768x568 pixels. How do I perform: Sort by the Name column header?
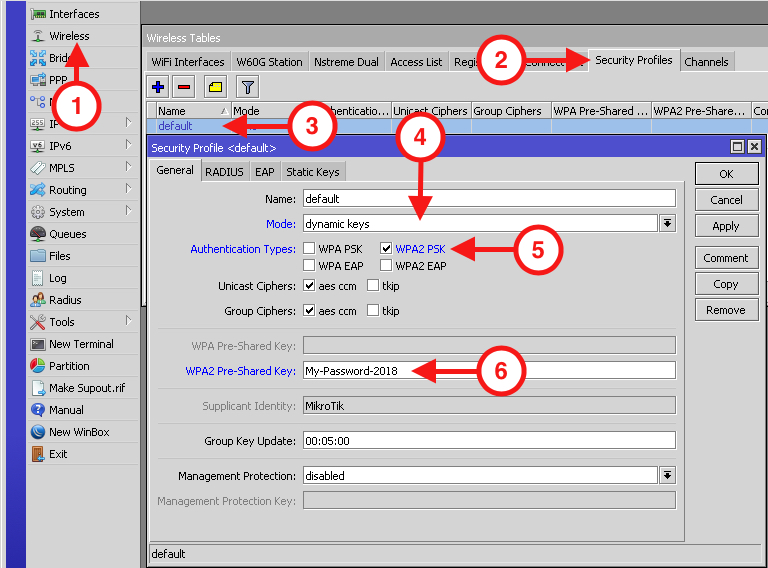(192, 111)
